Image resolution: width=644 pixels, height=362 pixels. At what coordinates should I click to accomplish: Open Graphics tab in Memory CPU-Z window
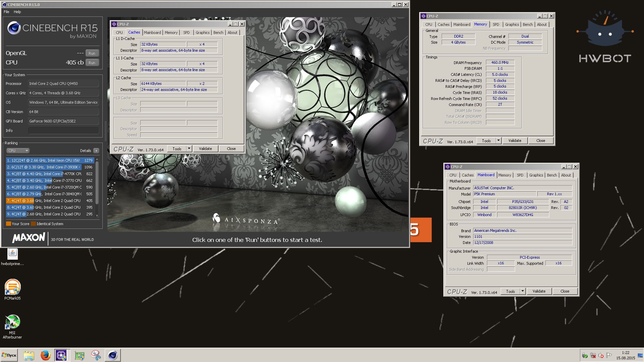pos(512,24)
